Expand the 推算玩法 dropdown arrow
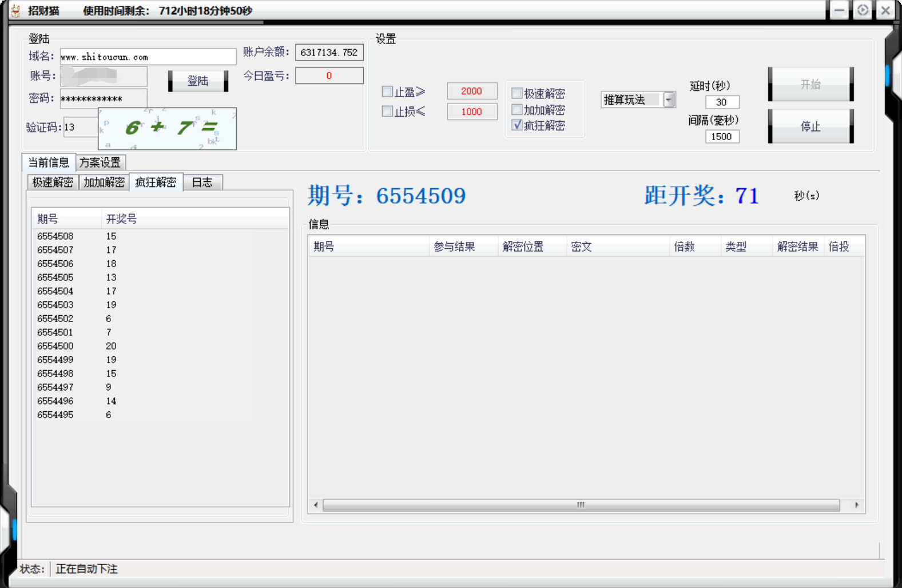 [669, 100]
